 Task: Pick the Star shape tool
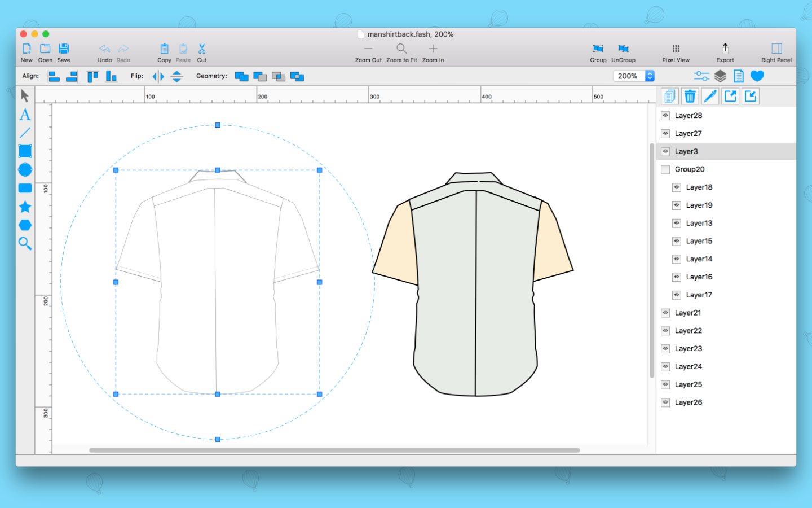pos(25,207)
